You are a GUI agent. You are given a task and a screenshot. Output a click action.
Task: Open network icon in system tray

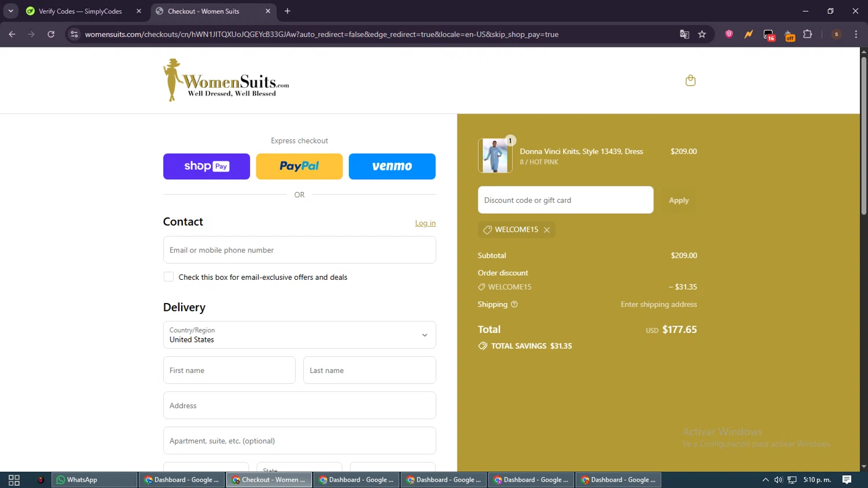(792, 480)
